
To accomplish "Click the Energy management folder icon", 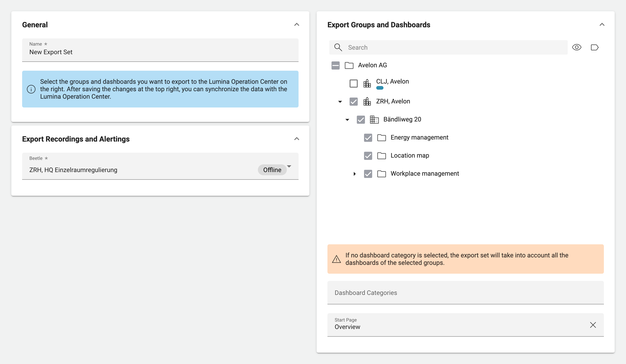I will tap(381, 138).
